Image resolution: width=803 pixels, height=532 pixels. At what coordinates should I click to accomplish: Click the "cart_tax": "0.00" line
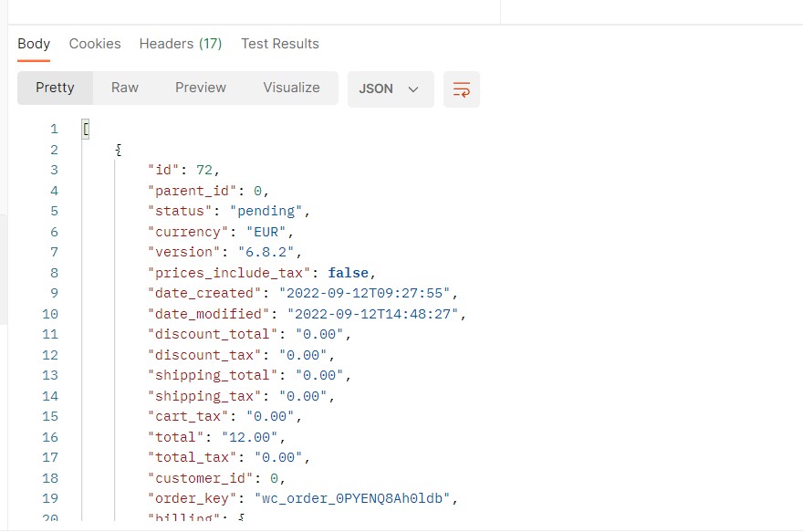224,416
